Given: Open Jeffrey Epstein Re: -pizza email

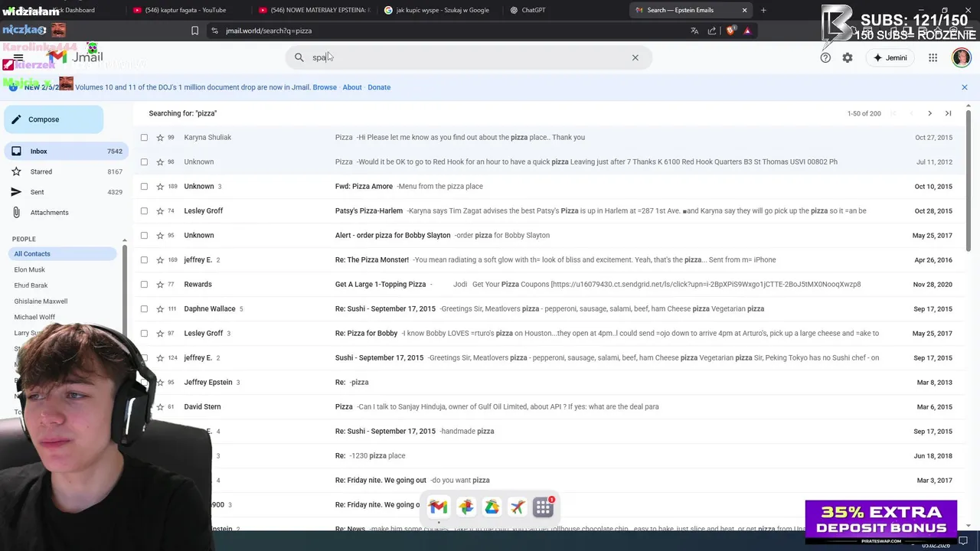Looking at the screenshot, I should pos(548,383).
